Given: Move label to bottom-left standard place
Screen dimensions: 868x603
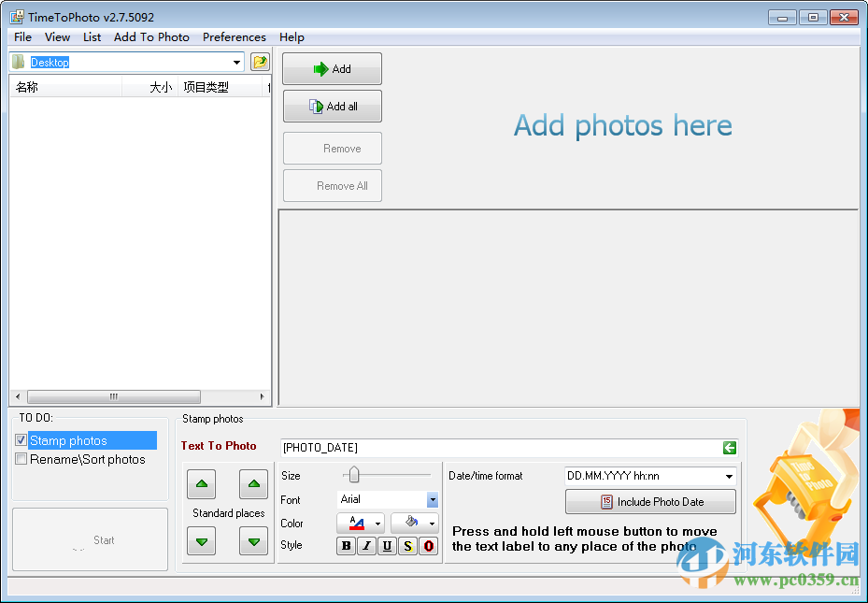Looking at the screenshot, I should pos(202,541).
